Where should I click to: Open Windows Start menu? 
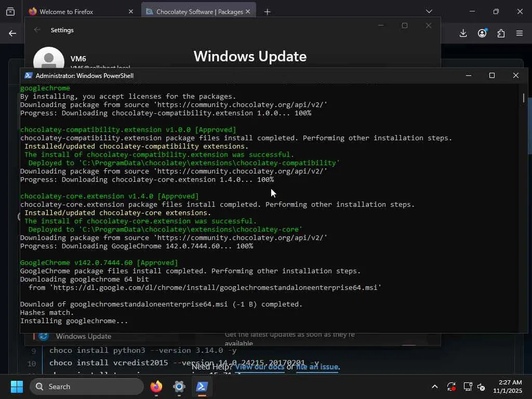tap(17, 387)
